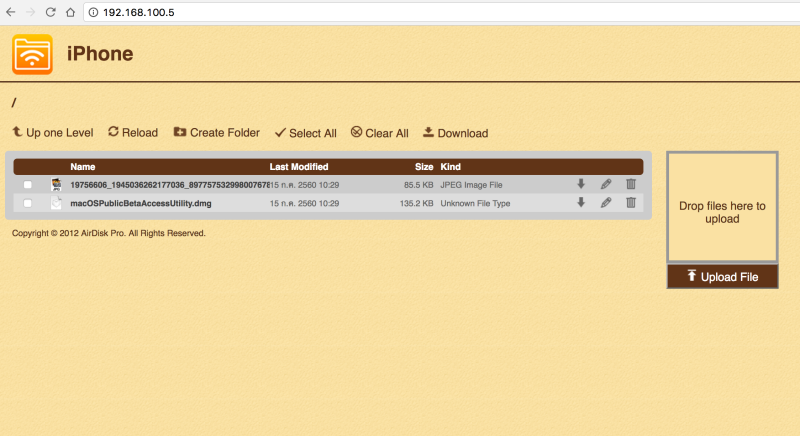
Task: Click the Unknown File Type kind text
Action: coord(476,203)
